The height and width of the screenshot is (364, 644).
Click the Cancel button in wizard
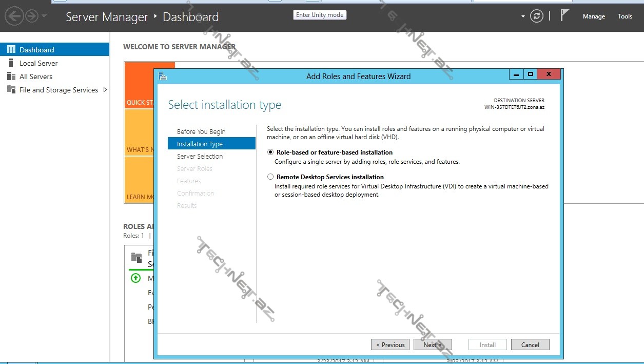(x=530, y=345)
